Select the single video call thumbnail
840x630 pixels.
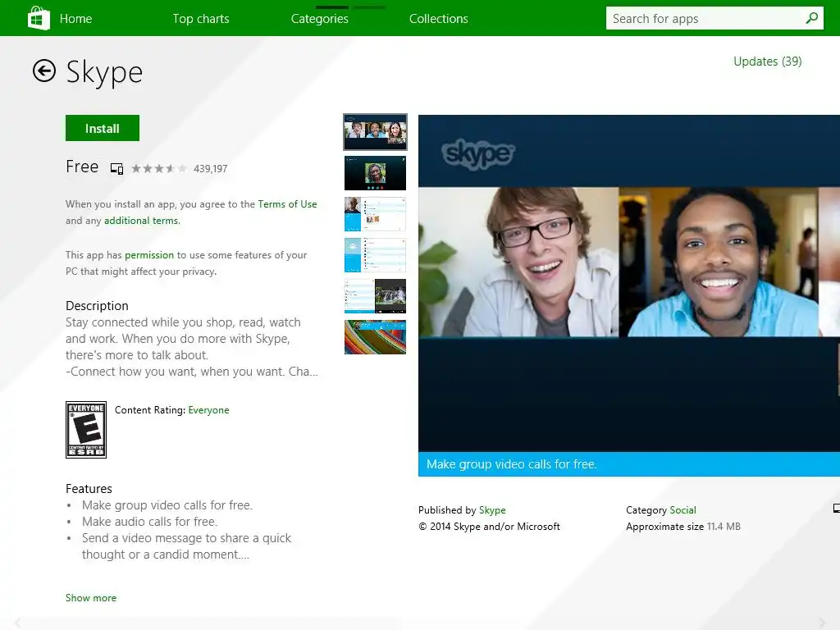[375, 173]
